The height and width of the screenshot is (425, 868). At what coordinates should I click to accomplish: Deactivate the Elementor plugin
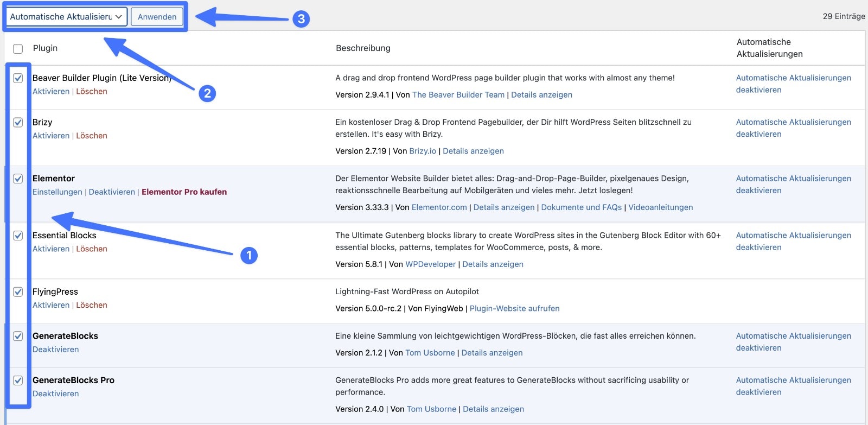point(112,192)
